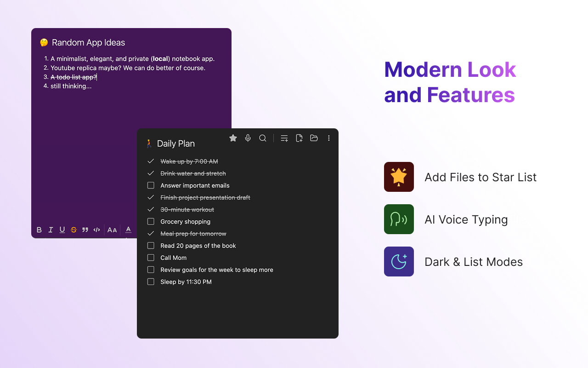The height and width of the screenshot is (368, 588).
Task: Change font size with the AA icon
Action: pyautogui.click(x=112, y=230)
